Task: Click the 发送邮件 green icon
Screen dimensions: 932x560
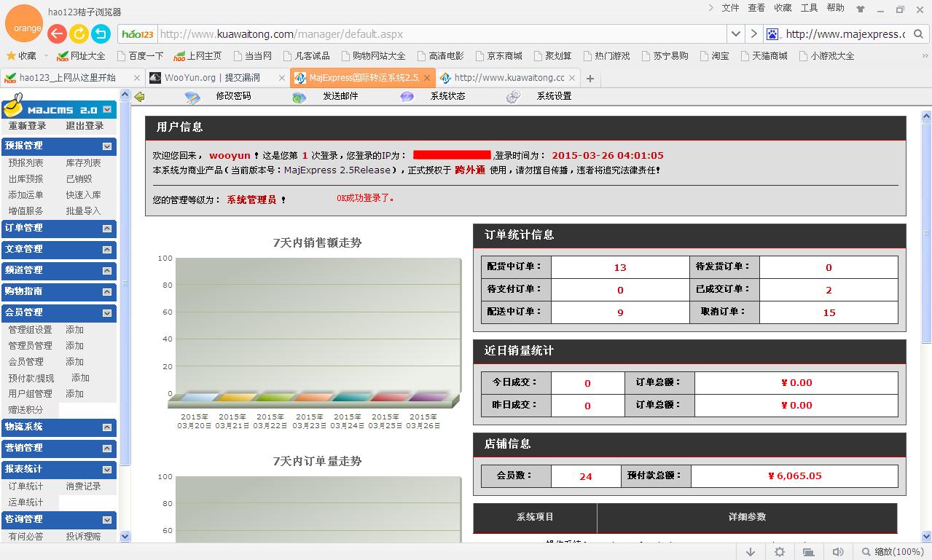Action: point(299,97)
